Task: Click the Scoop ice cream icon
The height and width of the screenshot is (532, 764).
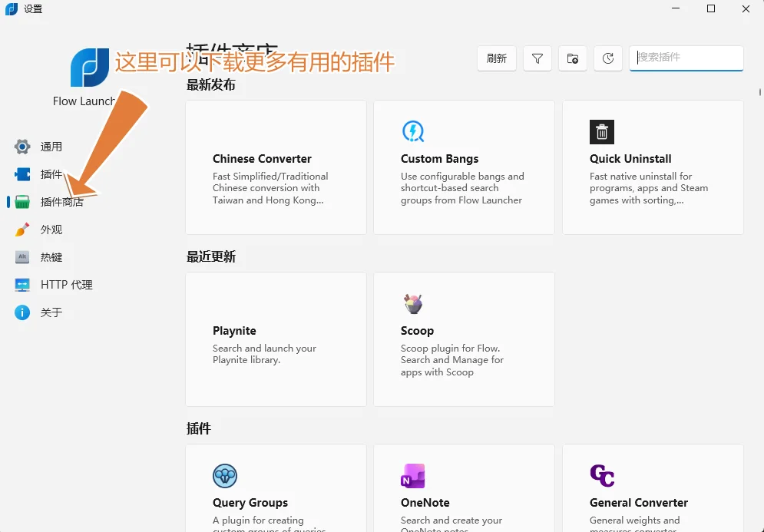Action: click(x=413, y=304)
